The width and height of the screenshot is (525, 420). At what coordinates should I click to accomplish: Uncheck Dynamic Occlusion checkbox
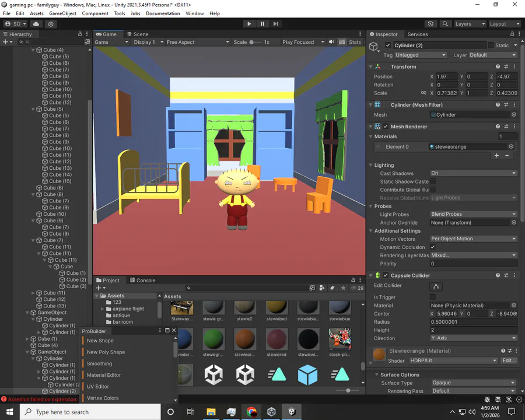click(433, 247)
